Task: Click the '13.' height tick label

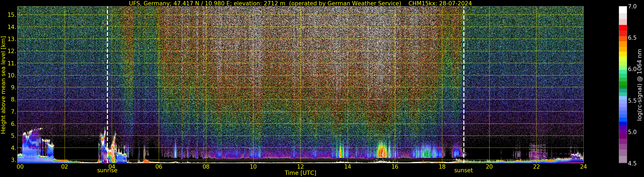Action: (12, 39)
